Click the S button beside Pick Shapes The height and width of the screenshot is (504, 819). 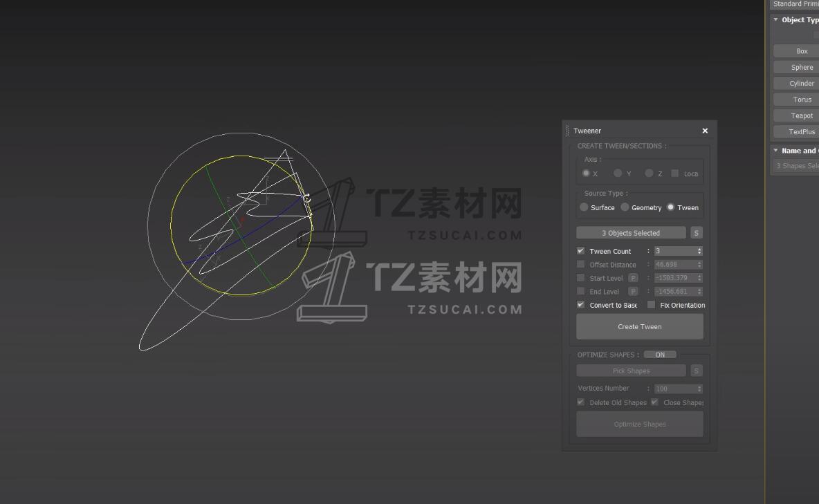(697, 371)
